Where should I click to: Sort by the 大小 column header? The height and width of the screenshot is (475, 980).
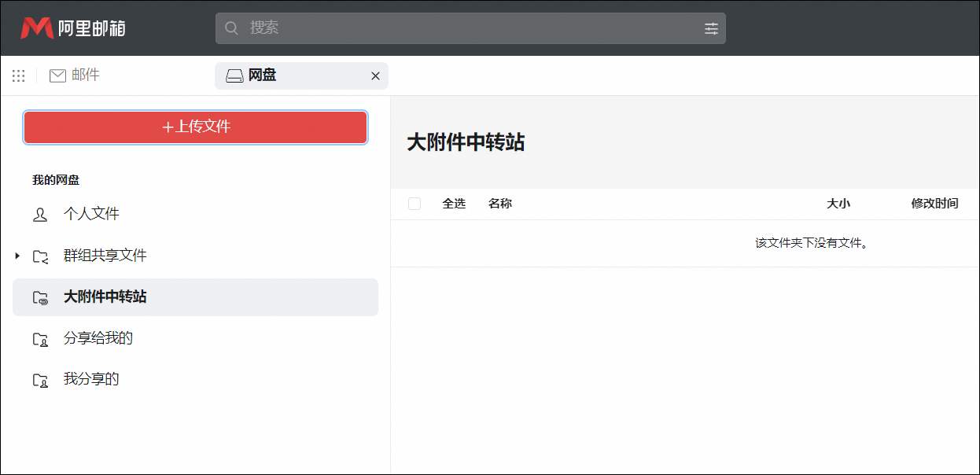(x=838, y=204)
